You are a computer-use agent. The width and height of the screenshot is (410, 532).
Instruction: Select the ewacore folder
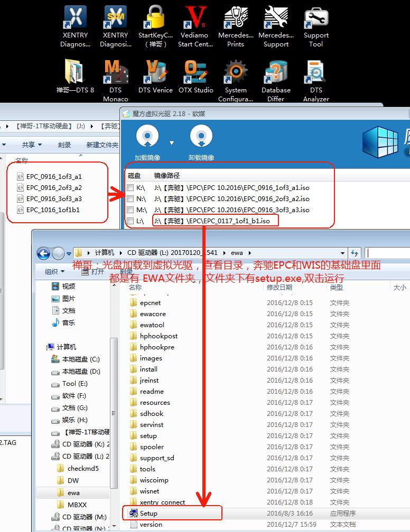148,314
